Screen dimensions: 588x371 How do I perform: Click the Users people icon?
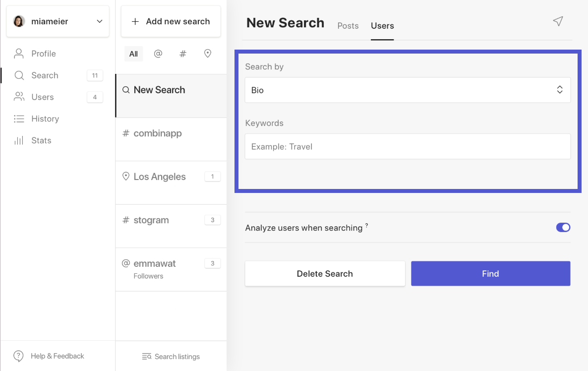click(19, 97)
